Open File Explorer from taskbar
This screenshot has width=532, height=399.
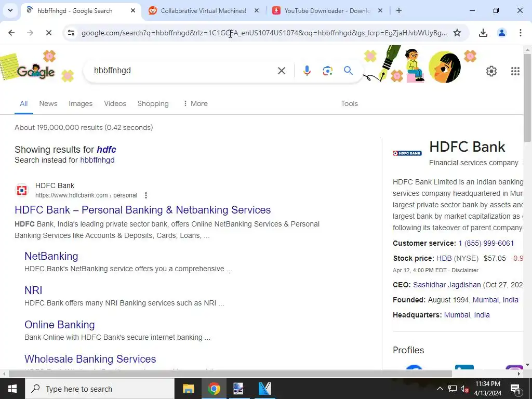coord(188,389)
